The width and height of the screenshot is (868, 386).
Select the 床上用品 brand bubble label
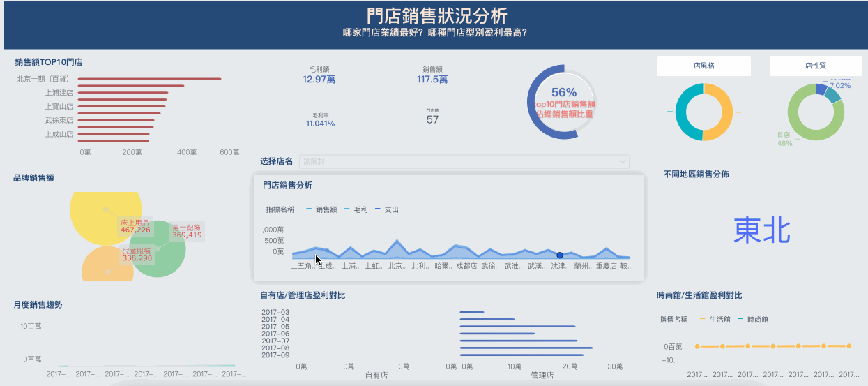tap(135, 226)
